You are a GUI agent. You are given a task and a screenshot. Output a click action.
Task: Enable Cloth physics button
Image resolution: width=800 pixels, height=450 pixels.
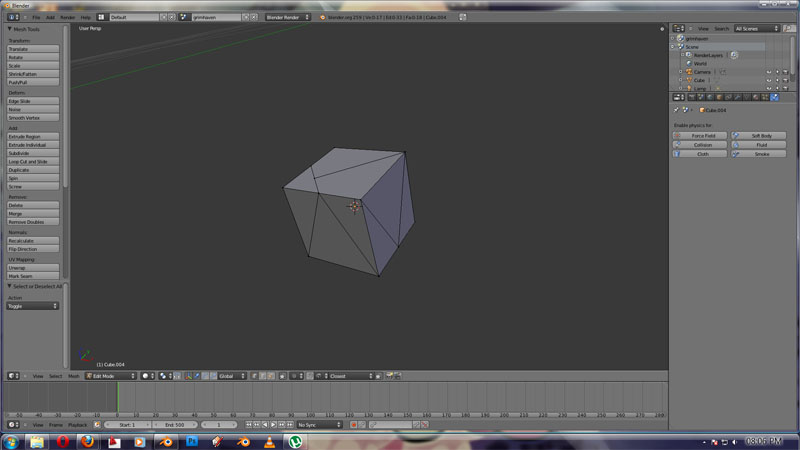pos(699,154)
